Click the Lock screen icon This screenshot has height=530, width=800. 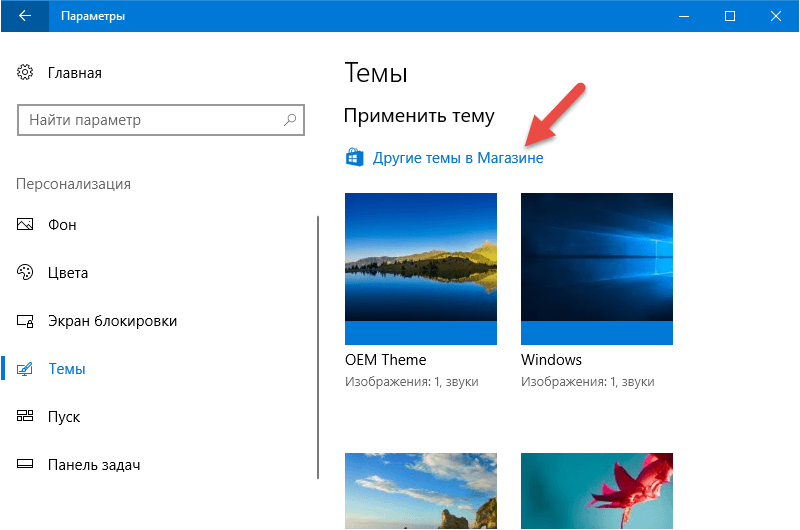[x=25, y=321]
